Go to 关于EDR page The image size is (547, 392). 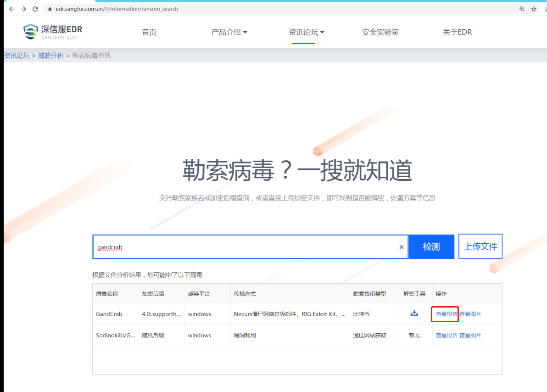pos(457,32)
